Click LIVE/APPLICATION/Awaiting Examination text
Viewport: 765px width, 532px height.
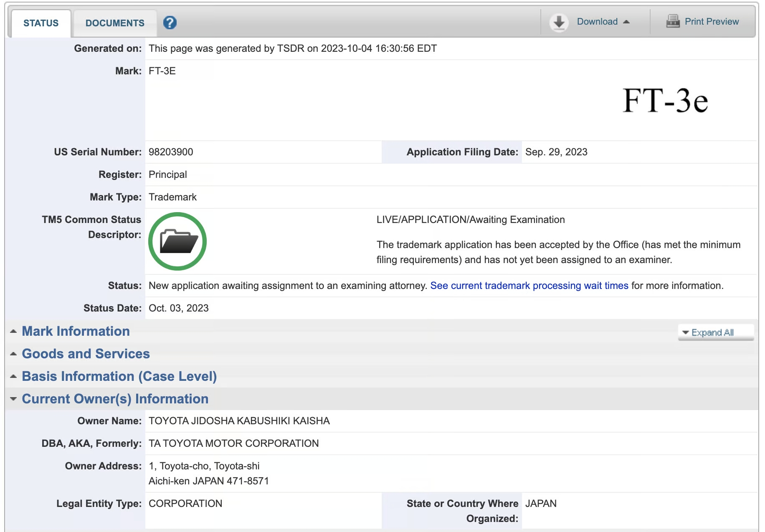click(x=471, y=220)
